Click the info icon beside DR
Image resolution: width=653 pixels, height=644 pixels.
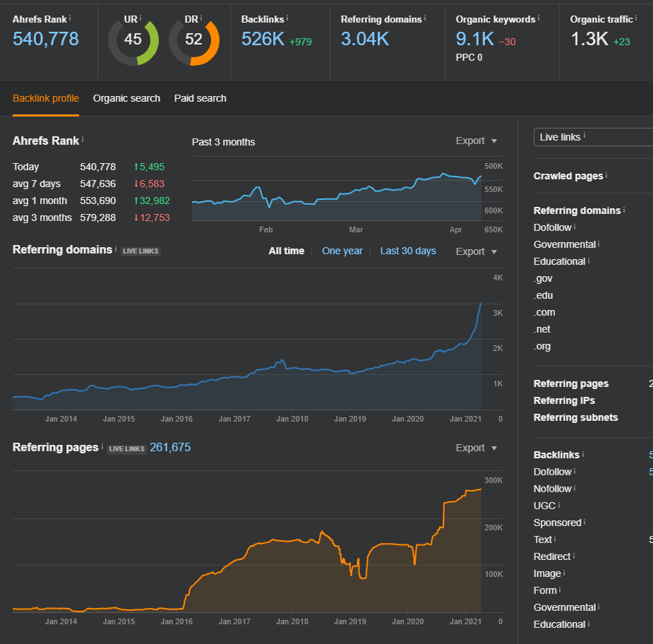click(x=200, y=18)
